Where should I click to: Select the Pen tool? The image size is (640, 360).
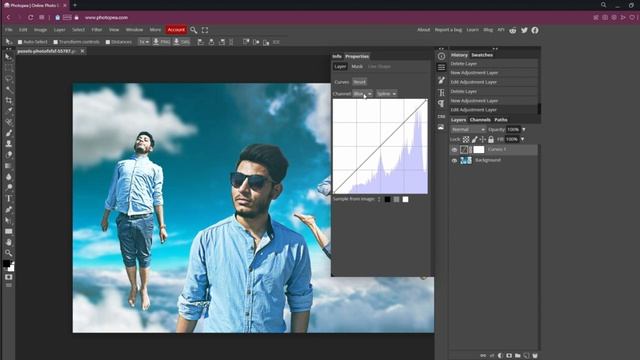pyautogui.click(x=9, y=209)
